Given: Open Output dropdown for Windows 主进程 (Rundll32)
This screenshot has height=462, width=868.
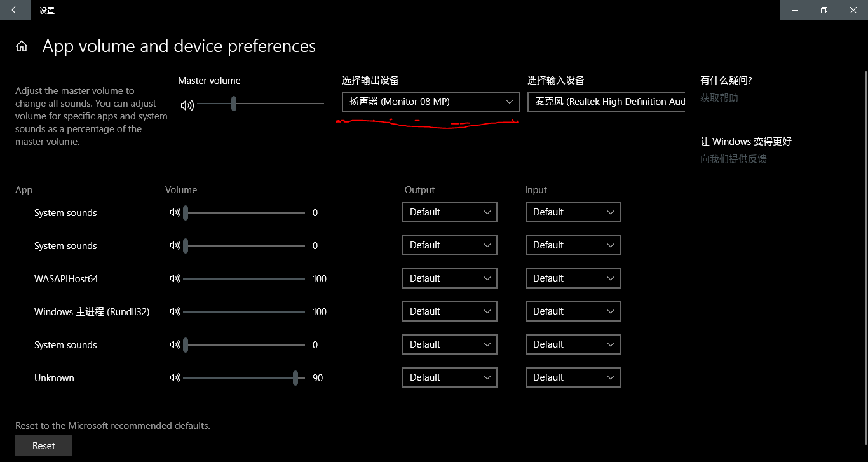Looking at the screenshot, I should click(449, 311).
